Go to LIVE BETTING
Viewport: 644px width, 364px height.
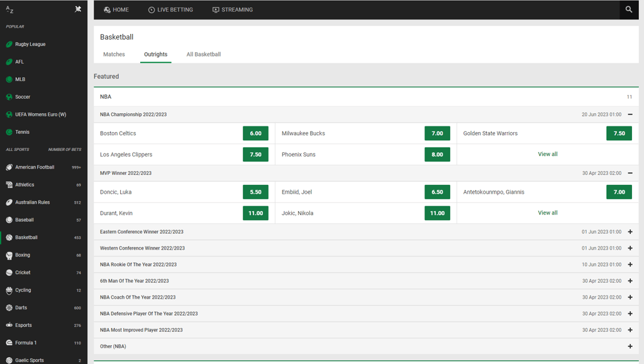click(170, 10)
